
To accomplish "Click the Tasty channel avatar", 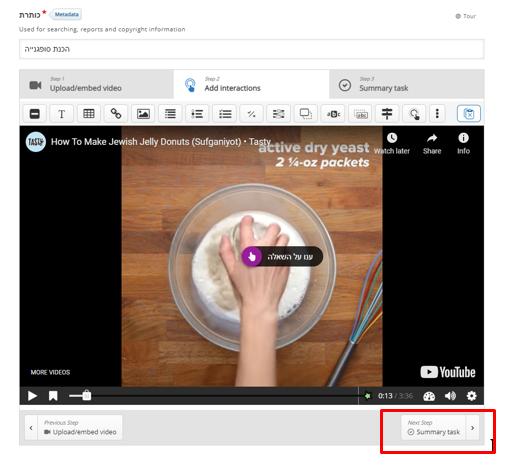I will pos(36,142).
